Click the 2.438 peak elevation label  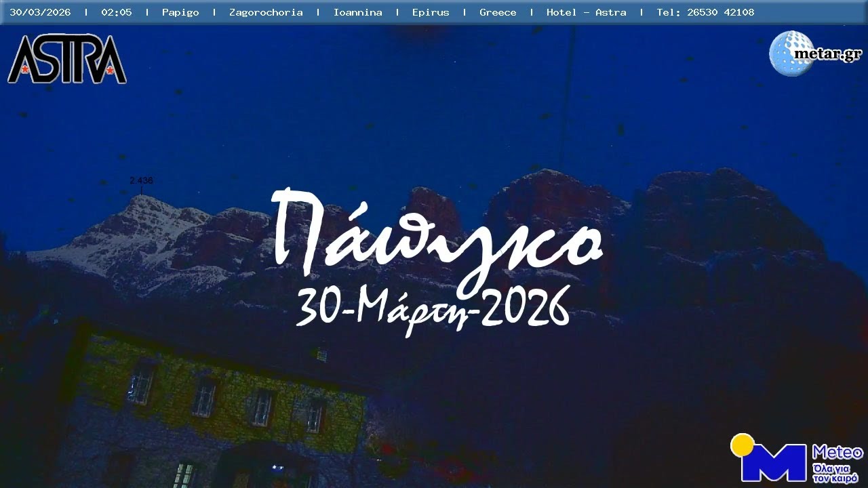[x=141, y=180]
